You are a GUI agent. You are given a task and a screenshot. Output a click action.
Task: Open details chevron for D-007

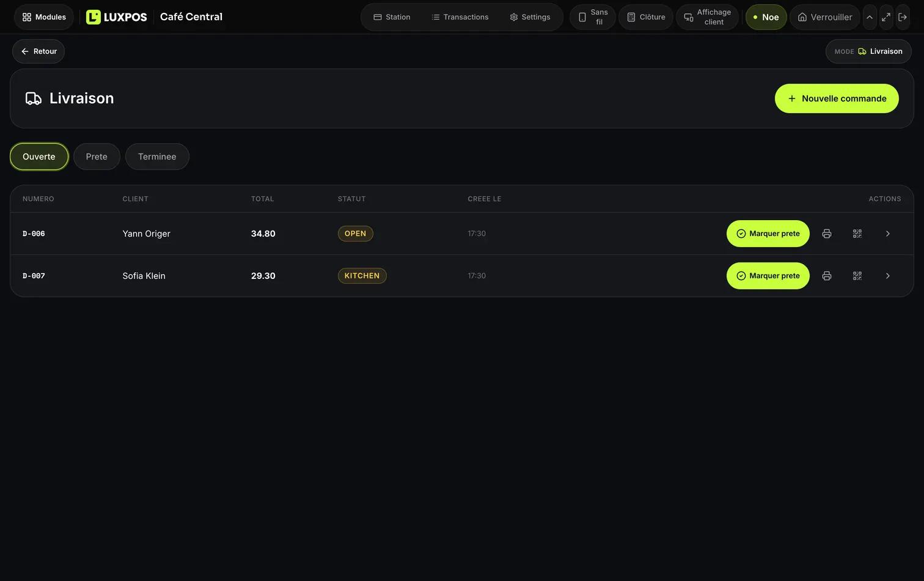pyautogui.click(x=888, y=276)
